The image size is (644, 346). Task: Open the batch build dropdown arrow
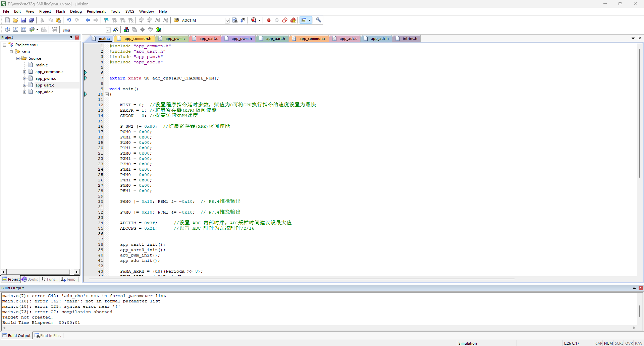[x=37, y=30]
